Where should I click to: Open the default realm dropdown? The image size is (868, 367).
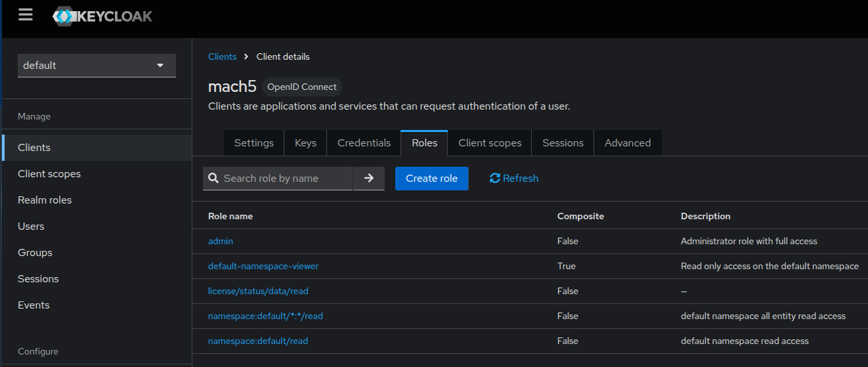pyautogui.click(x=97, y=66)
